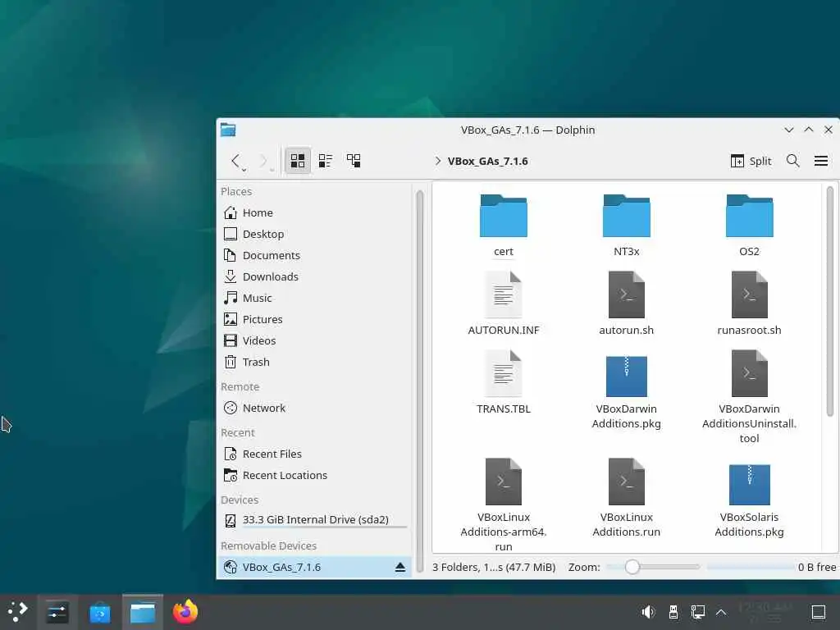840x630 pixels.
Task: Eject the VBox_GAs_7.1.6 disc
Action: pyautogui.click(x=400, y=568)
